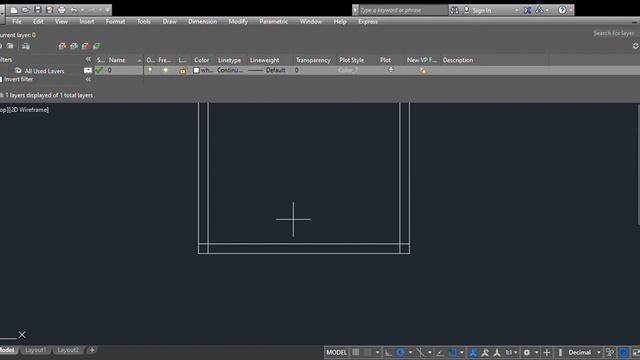Sort by the Name column header
Viewport: 640px width, 360px height.
click(x=117, y=60)
